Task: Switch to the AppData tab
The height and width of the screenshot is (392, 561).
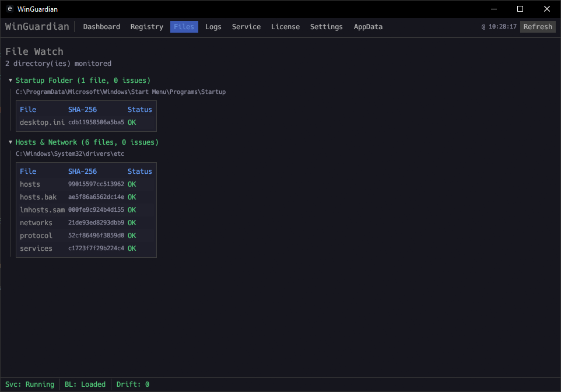Action: click(368, 27)
